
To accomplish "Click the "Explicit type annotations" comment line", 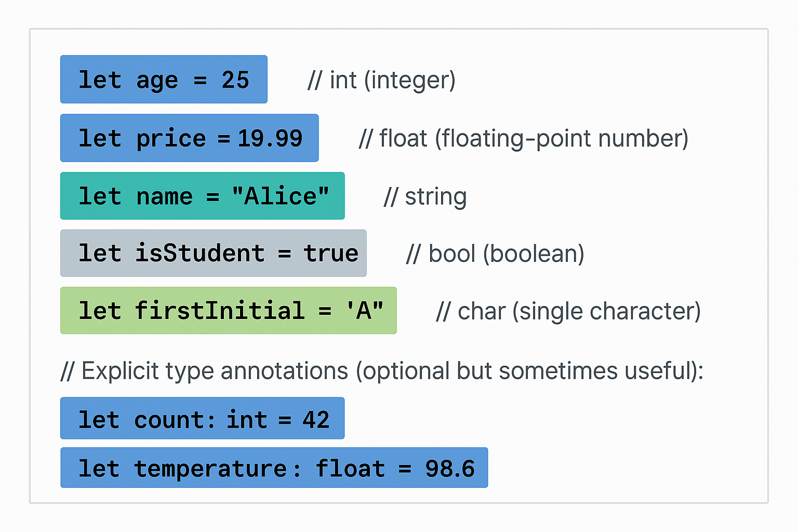I will (x=382, y=371).
